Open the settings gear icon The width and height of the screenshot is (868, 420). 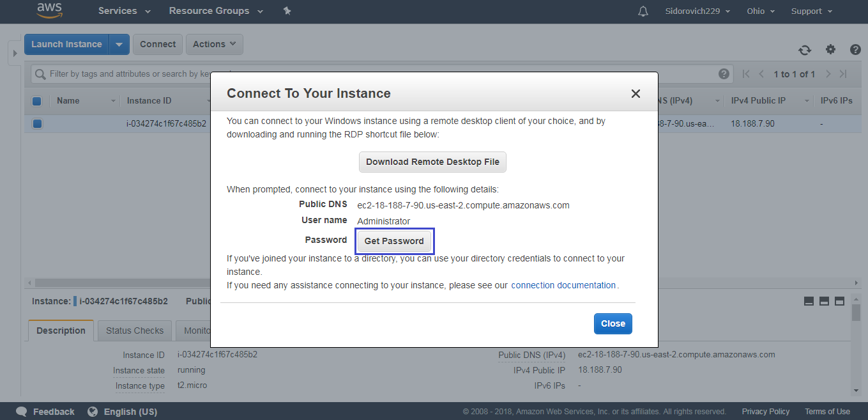[830, 49]
